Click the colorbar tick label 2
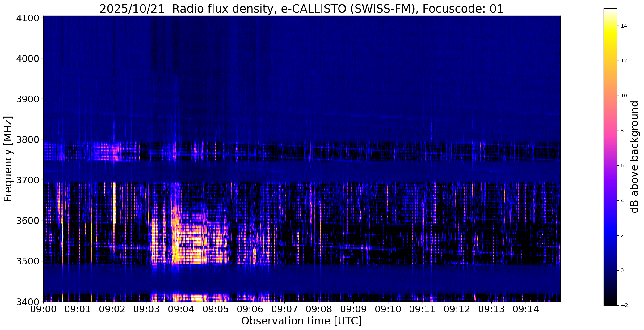The image size is (644, 330). pyautogui.click(x=622, y=236)
